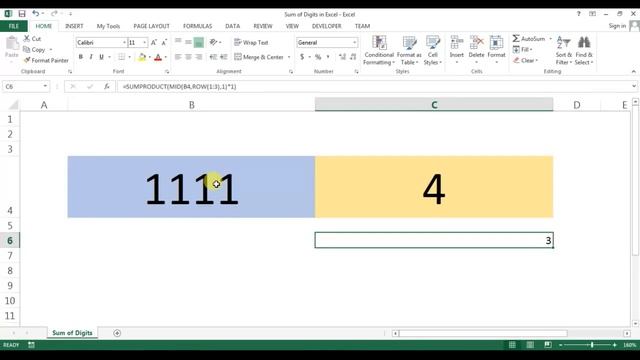Add a new sheet with plus button
Viewport: 640px width, 360px height.
tap(117, 333)
